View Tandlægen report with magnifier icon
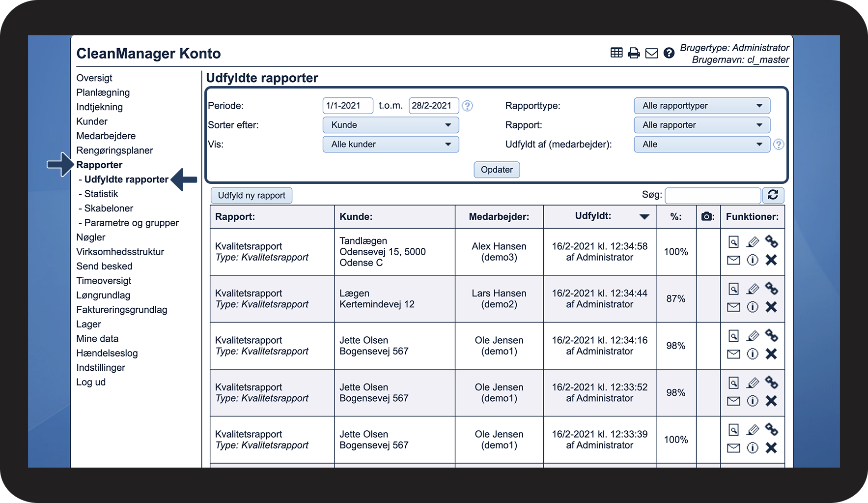This screenshot has height=503, width=868. pyautogui.click(x=733, y=242)
